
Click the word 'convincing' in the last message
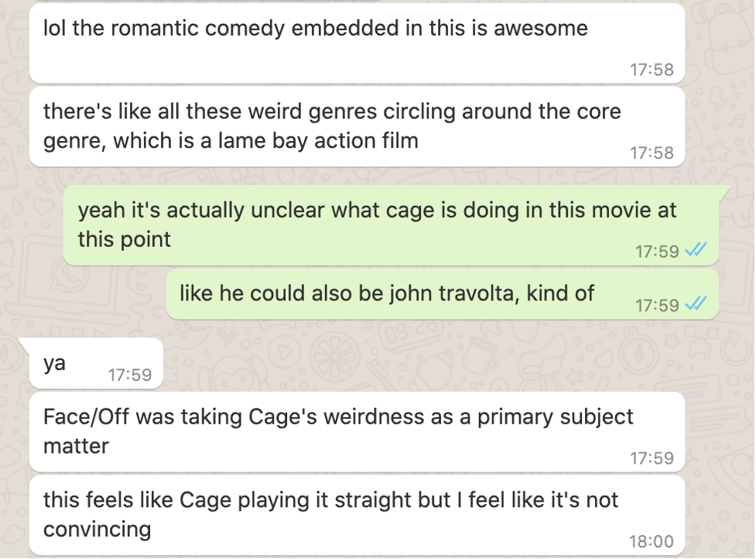(97, 529)
